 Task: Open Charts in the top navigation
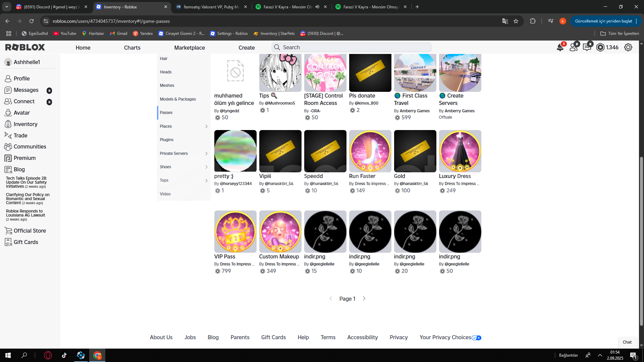point(132,48)
